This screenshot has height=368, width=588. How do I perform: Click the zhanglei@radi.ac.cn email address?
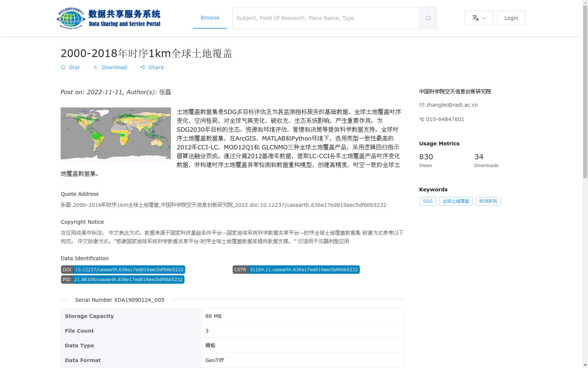[x=452, y=105]
